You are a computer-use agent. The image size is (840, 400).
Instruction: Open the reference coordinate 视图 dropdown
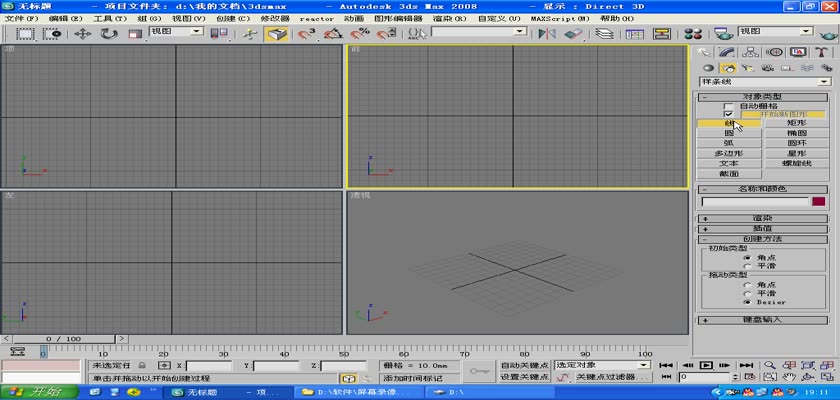click(x=176, y=32)
